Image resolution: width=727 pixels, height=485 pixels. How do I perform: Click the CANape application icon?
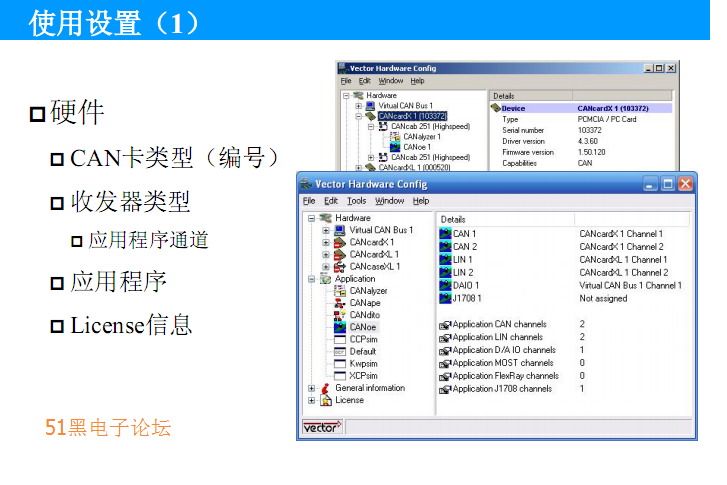340,303
